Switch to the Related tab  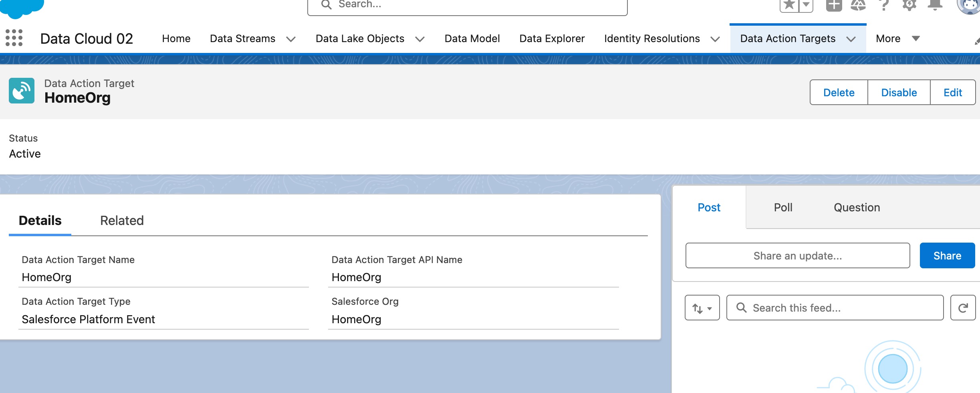click(122, 221)
